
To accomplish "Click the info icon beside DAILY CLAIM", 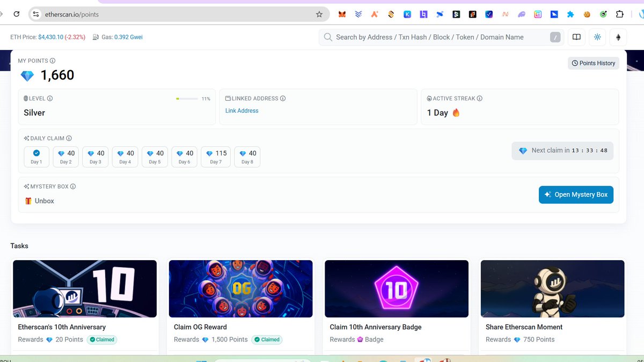I will click(69, 138).
